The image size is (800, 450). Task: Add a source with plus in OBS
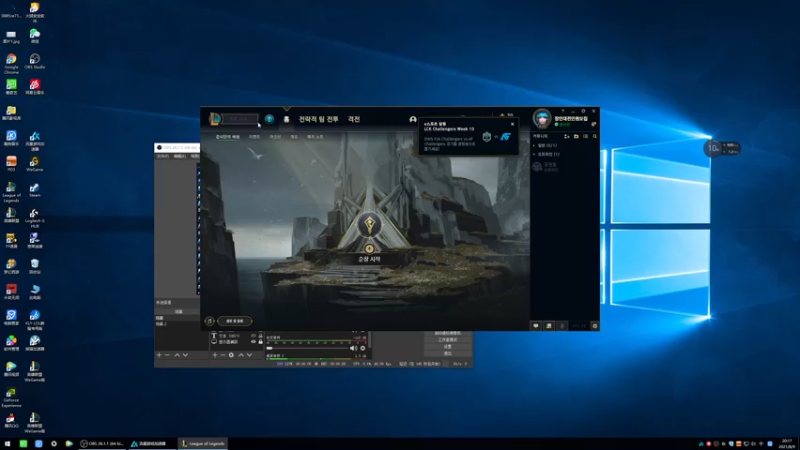pos(215,355)
